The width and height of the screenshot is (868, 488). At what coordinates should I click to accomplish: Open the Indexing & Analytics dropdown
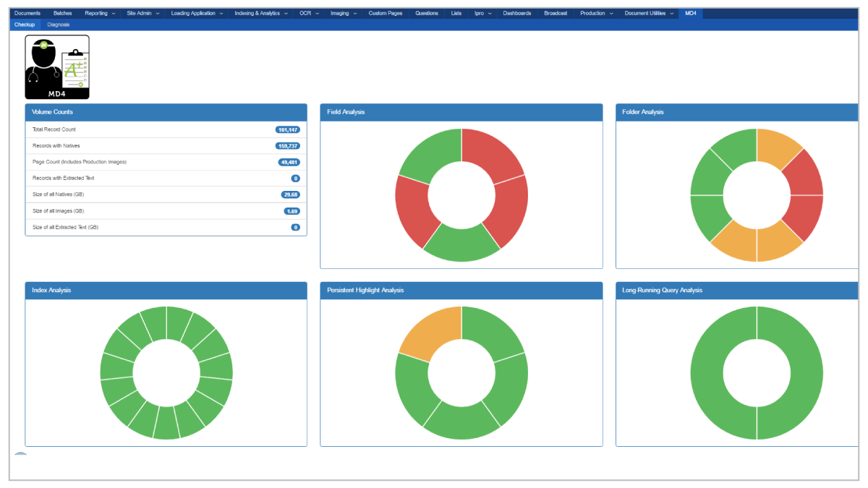(x=261, y=13)
